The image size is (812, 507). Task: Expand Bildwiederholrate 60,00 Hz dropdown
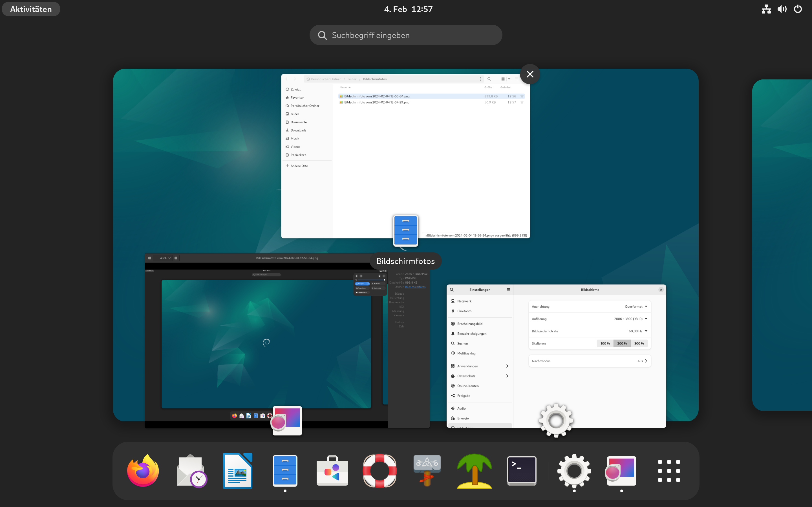coord(637,331)
